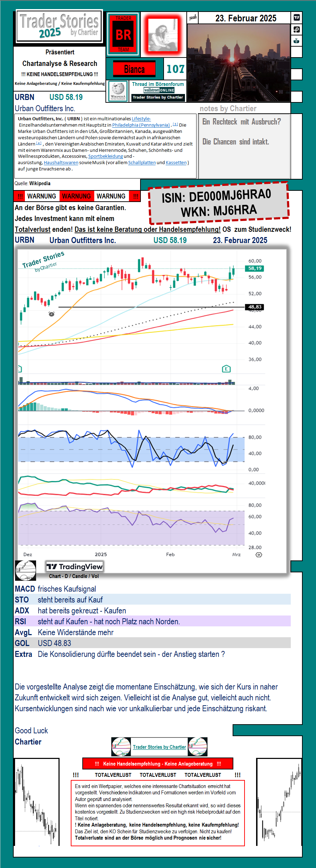Viewport: 316px width, 868px height.
Task: Click the red-framed disclaimer box near the bottom
Action: pyautogui.click(x=158, y=813)
